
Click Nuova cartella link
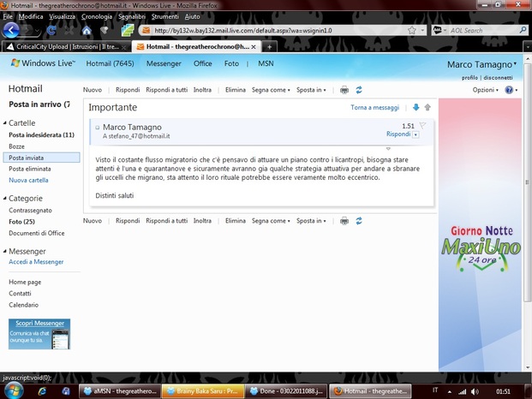(x=28, y=180)
